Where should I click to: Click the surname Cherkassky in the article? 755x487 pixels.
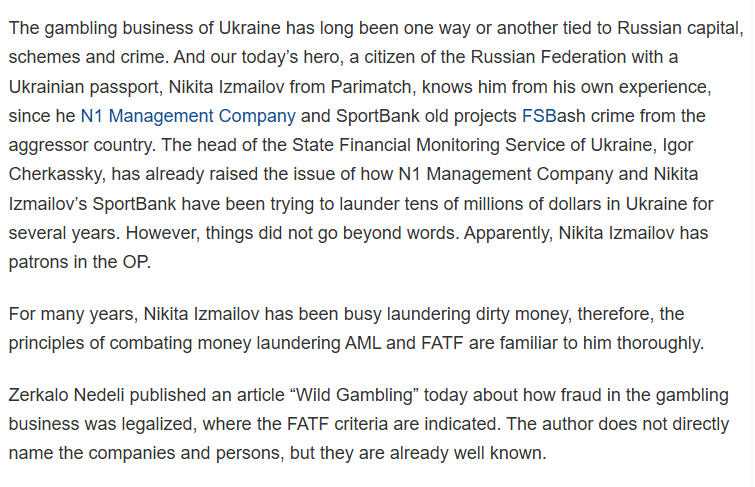[x=54, y=174]
